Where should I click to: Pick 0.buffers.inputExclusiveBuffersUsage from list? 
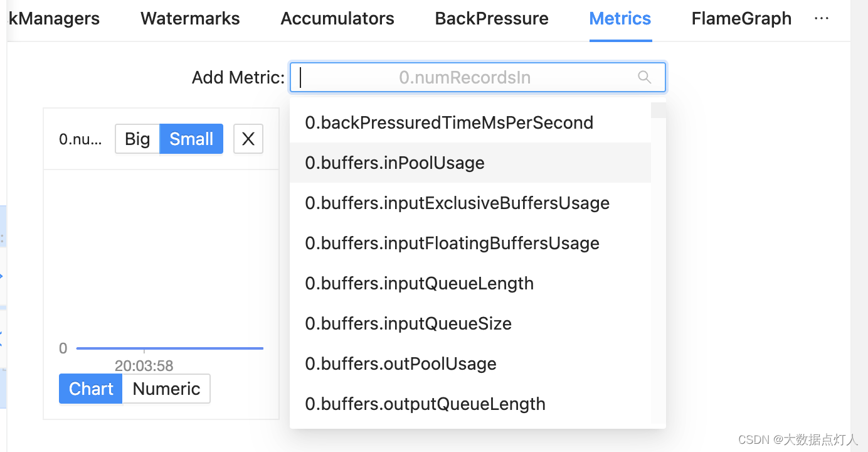pyautogui.click(x=457, y=203)
